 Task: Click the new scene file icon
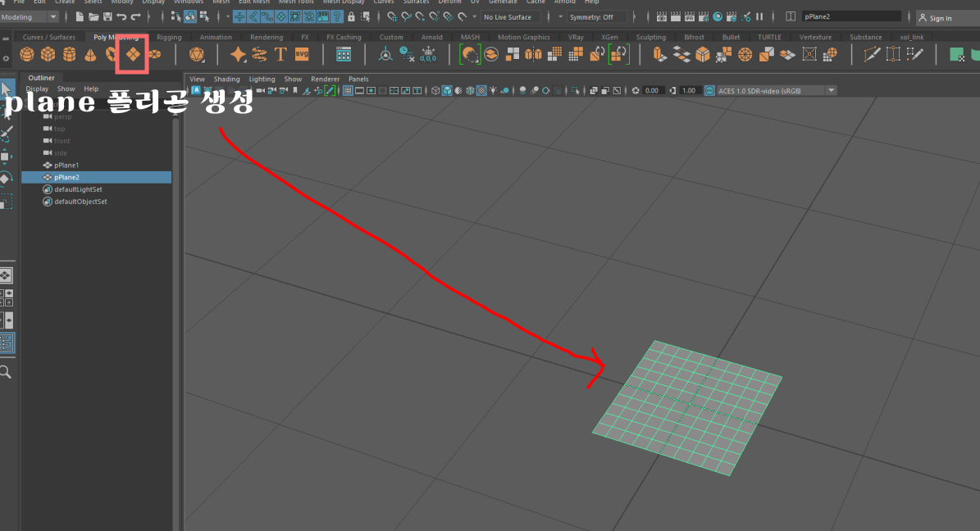[80, 17]
